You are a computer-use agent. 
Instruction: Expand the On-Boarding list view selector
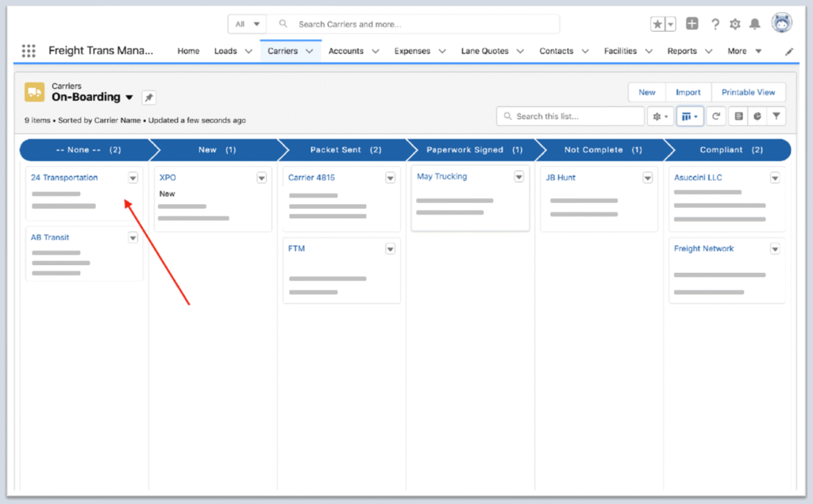click(129, 98)
